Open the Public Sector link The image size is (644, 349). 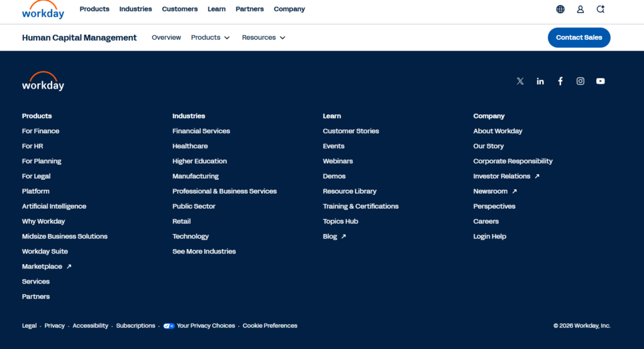click(x=194, y=206)
